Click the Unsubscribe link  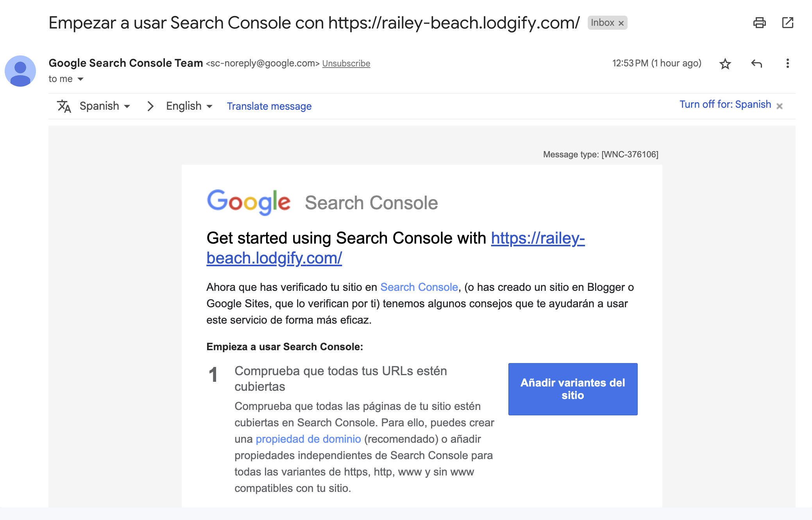(346, 64)
